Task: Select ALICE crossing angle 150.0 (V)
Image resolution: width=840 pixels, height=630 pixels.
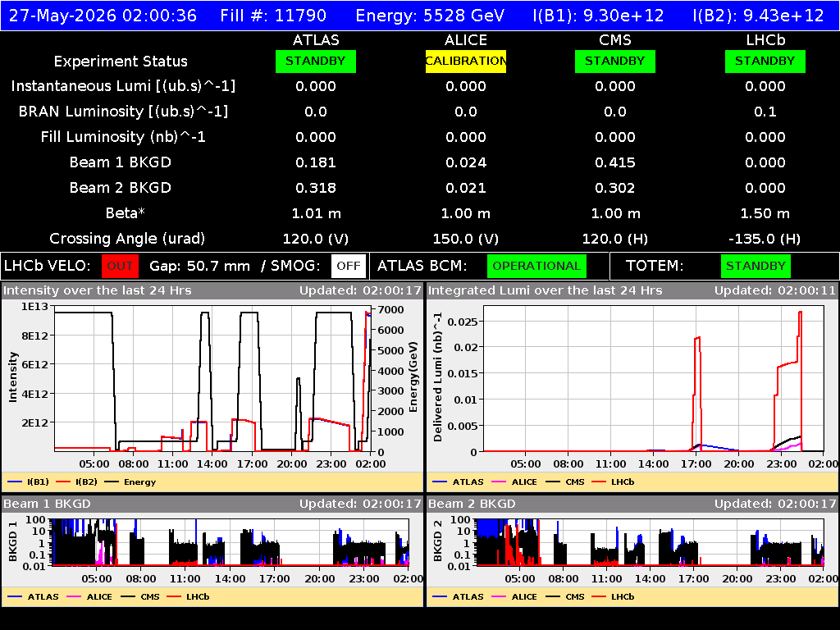Action: (466, 239)
